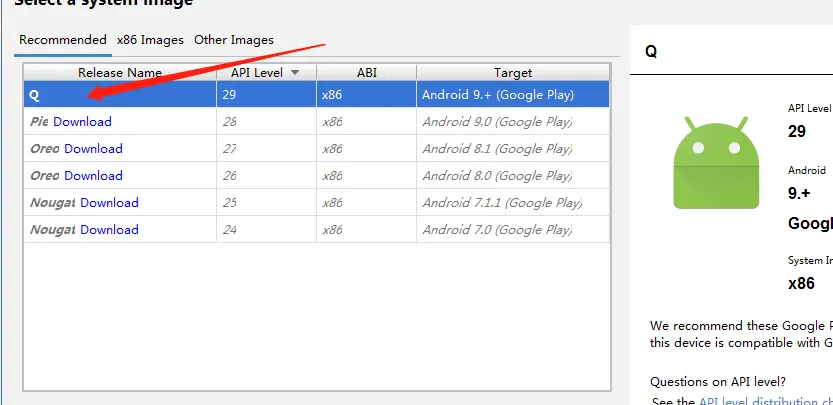Image resolution: width=833 pixels, height=405 pixels.
Task: Download the Pie system image
Action: pos(82,122)
